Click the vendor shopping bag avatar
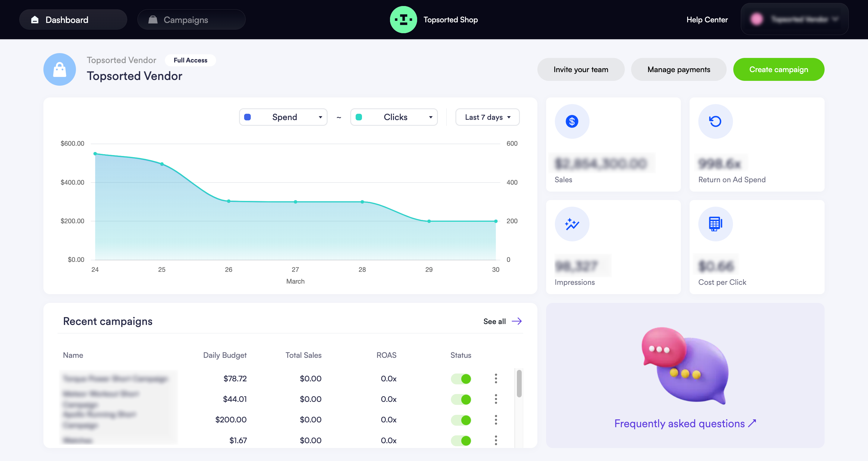This screenshot has height=461, width=868. point(60,69)
